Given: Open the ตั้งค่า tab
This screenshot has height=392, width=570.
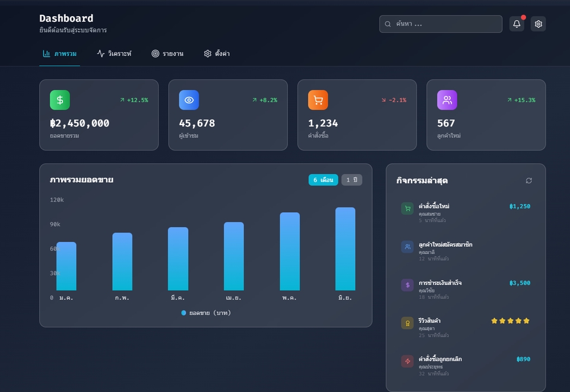Looking at the screenshot, I should 217,53.
